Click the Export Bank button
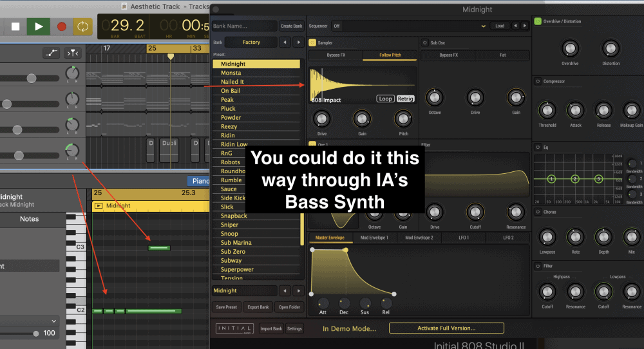 [x=258, y=307]
